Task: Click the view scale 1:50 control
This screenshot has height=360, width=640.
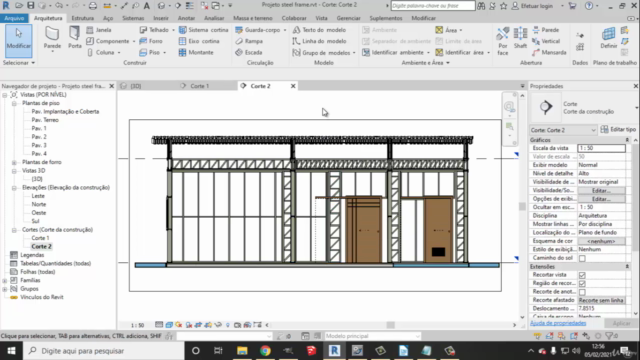Action: tap(138, 325)
